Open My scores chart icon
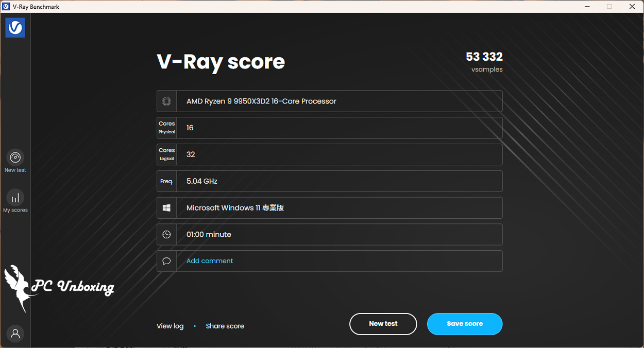The image size is (644, 348). tap(15, 198)
